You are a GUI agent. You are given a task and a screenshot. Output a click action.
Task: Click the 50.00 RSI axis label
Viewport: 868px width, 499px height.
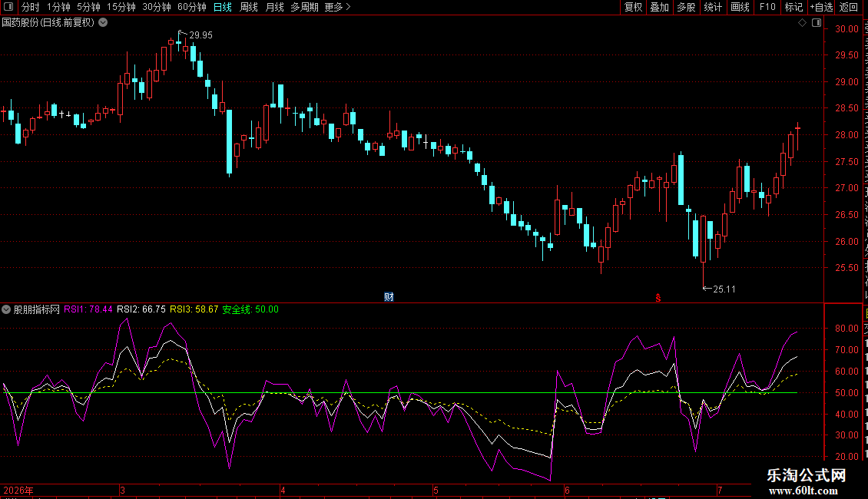(x=846, y=393)
